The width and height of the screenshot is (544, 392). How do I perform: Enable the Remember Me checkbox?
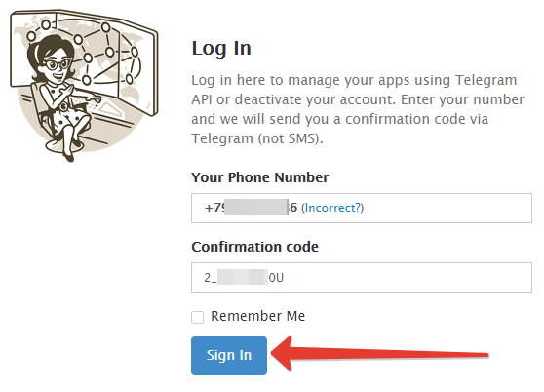197,317
